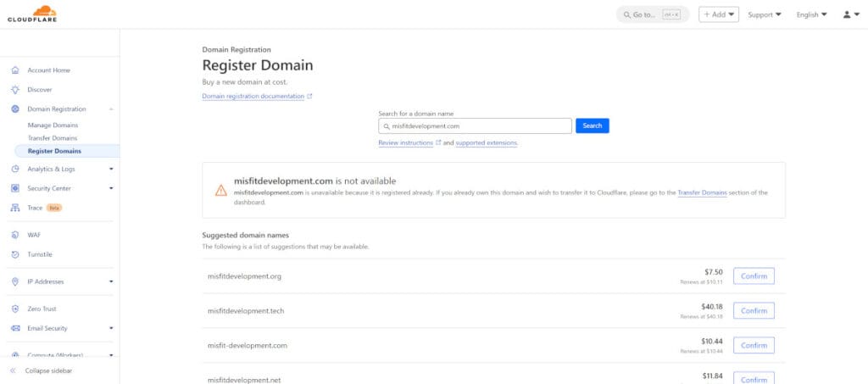Click the Cloudflare logo
The width and height of the screenshot is (868, 384).
point(32,14)
